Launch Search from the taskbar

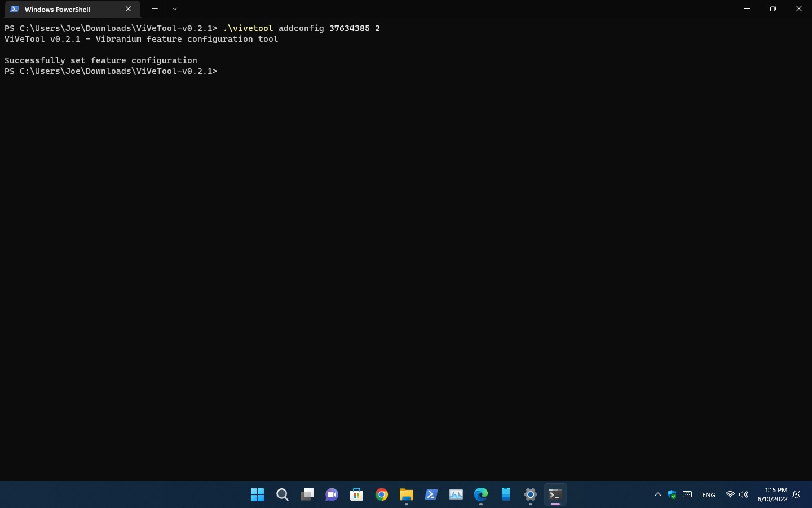(282, 494)
